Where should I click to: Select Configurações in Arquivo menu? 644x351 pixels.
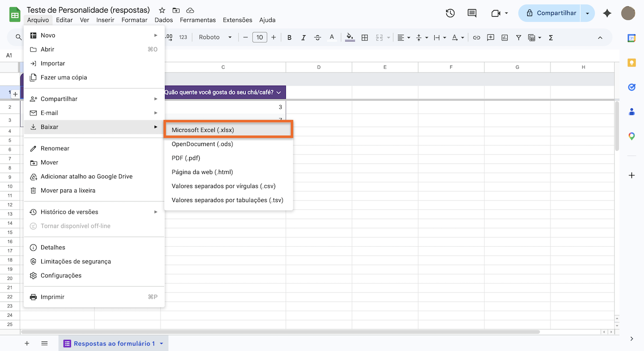[x=94, y=275]
